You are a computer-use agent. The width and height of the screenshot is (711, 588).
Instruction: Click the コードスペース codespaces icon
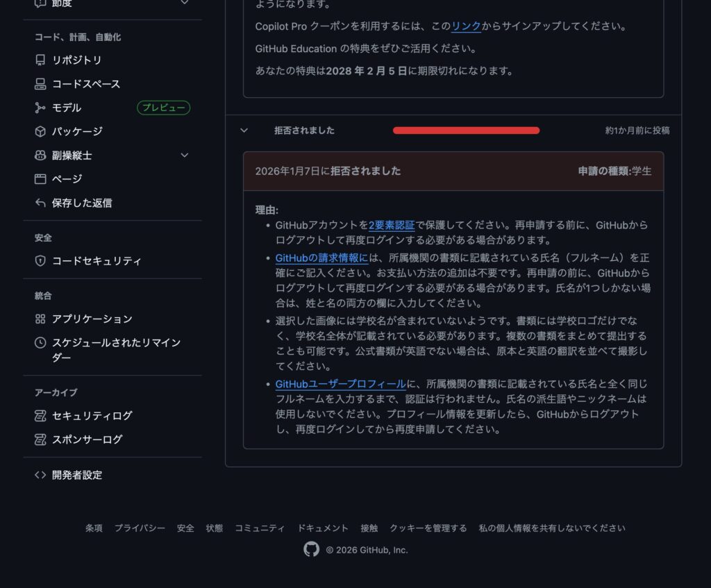click(40, 84)
